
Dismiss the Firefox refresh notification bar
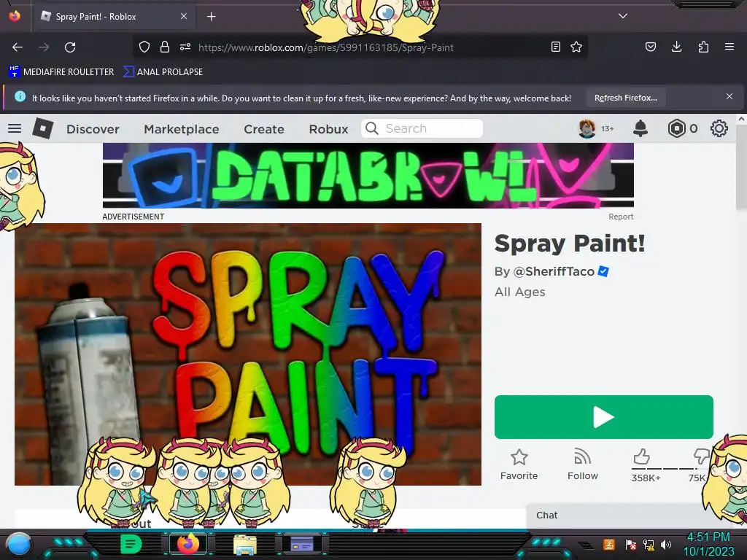(x=729, y=97)
